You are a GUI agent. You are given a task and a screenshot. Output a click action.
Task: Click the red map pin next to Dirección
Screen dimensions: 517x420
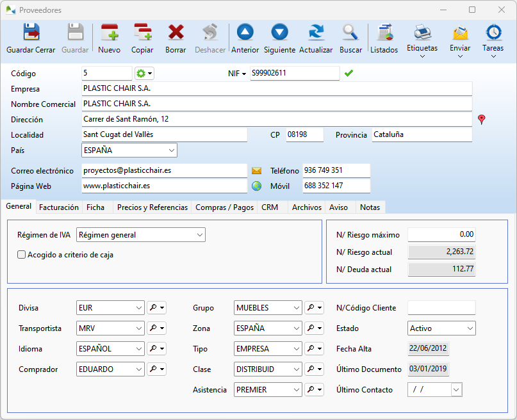coord(482,119)
